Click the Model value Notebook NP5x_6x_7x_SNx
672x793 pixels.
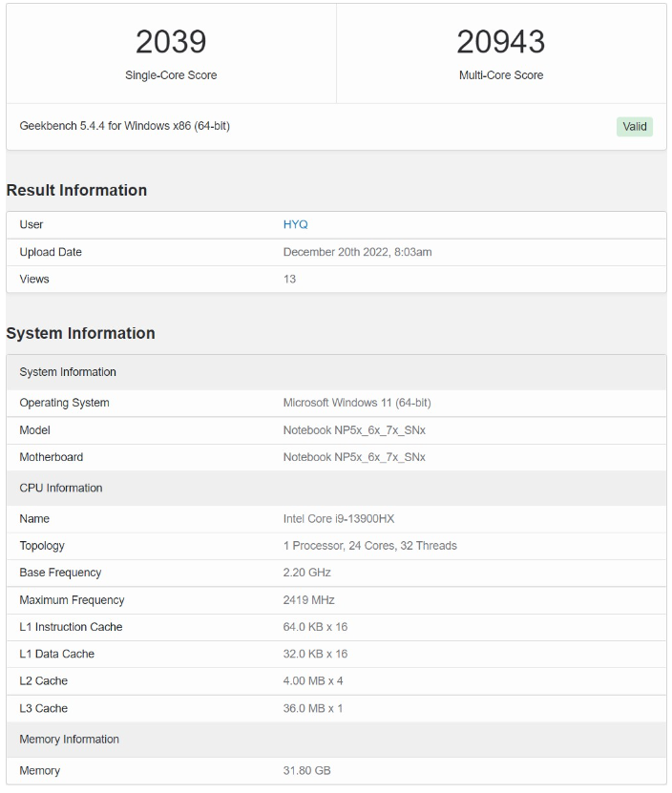354,430
